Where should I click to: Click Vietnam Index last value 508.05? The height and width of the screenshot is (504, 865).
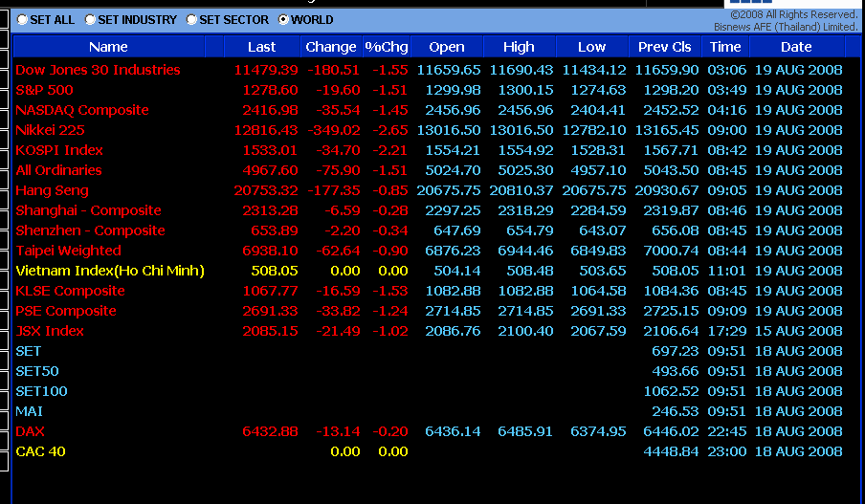point(275,271)
